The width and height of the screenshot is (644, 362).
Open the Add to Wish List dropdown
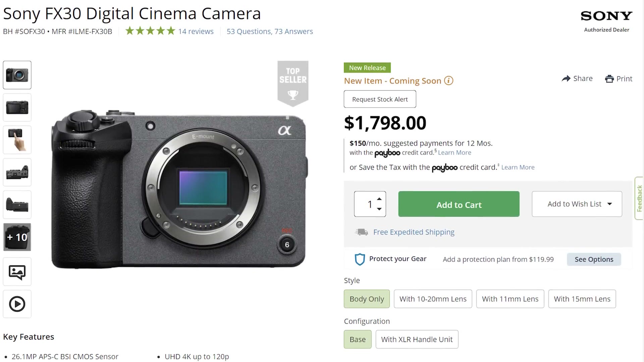pyautogui.click(x=577, y=204)
